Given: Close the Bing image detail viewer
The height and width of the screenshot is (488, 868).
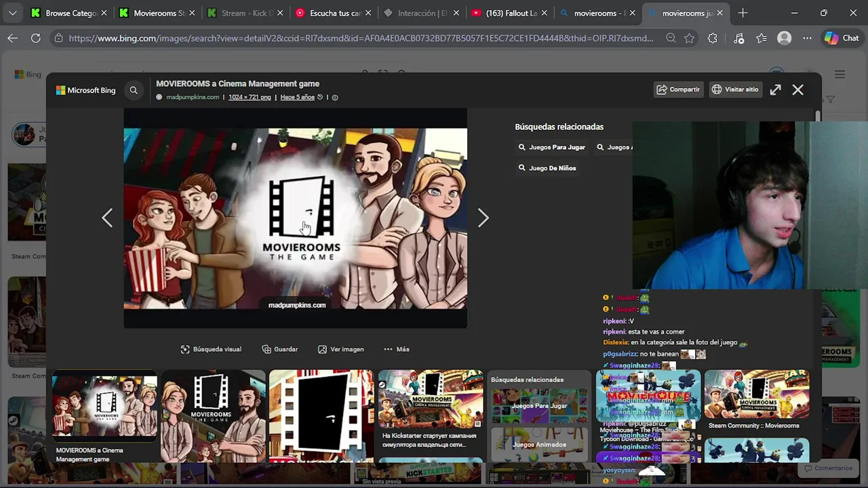Looking at the screenshot, I should point(798,89).
